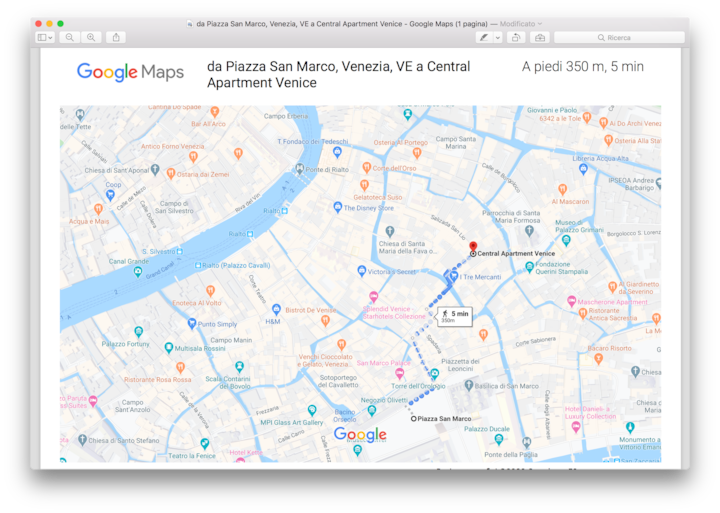Click the Ricerca search field
Viewport: 720px width, 513px height.
pos(620,37)
